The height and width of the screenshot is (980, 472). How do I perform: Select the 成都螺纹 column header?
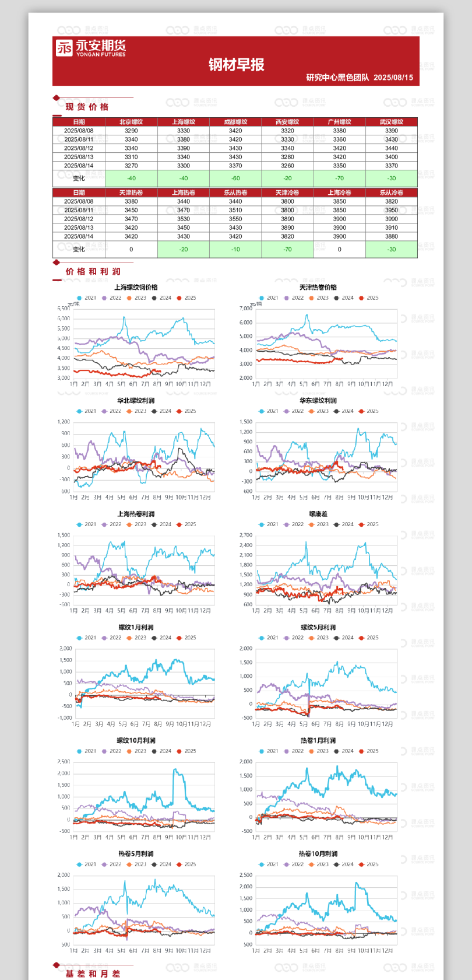point(235,122)
